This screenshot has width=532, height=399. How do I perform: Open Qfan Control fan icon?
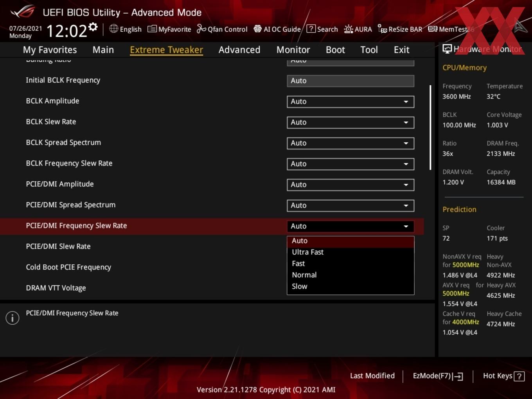point(201,29)
